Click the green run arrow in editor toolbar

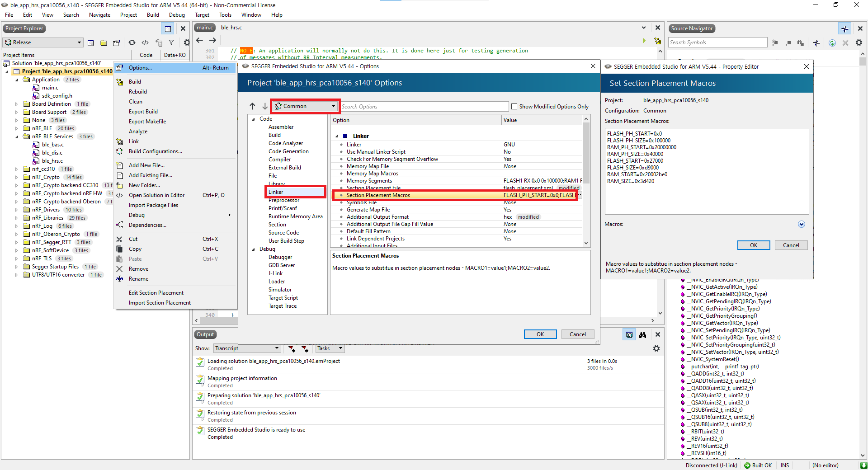pyautogui.click(x=644, y=41)
